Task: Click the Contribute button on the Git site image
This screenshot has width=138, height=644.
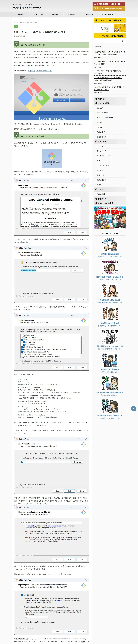Action: [77, 100]
